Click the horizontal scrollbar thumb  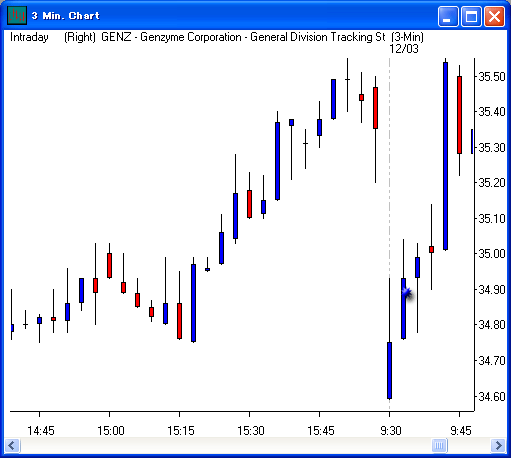click(439, 445)
